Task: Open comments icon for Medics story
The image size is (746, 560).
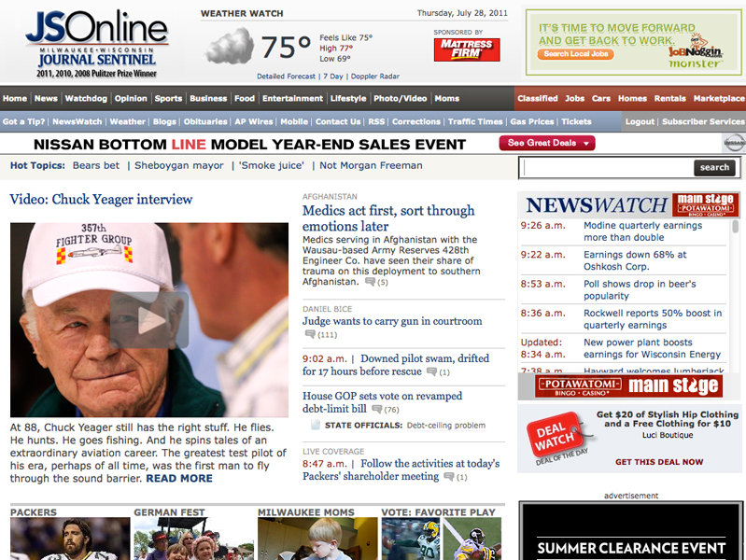Action: tap(370, 282)
